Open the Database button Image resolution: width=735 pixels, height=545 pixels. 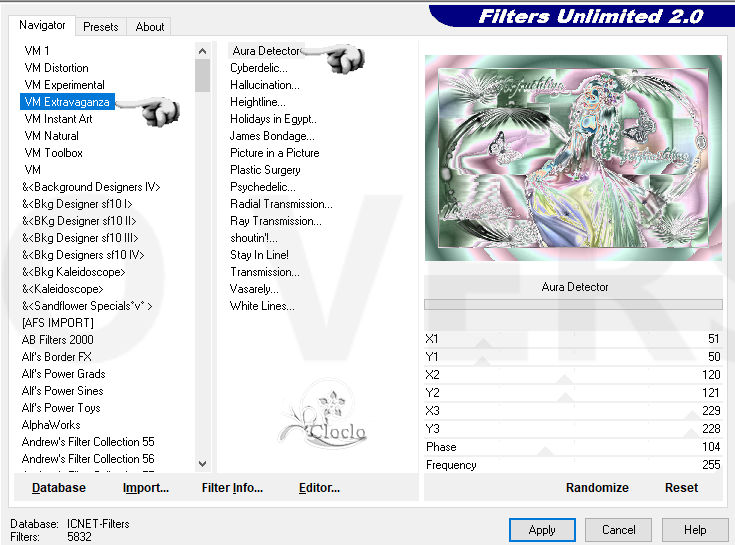[x=59, y=488]
